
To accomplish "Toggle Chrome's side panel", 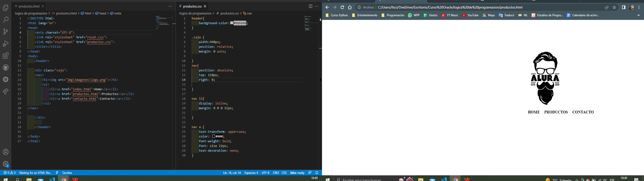I will click(624, 8).
